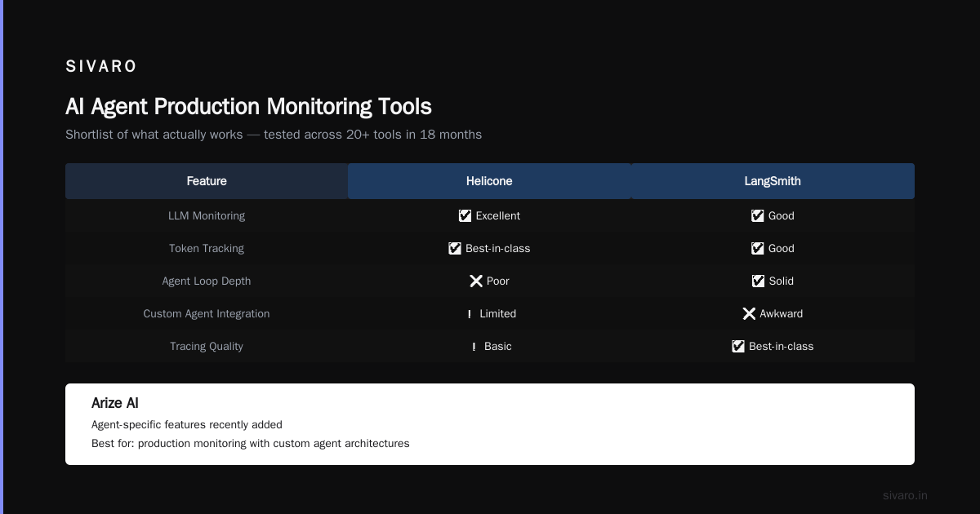Screen dimensions: 980x514
Task: Open the sivaro.in link at bottom
Action: [x=905, y=495]
